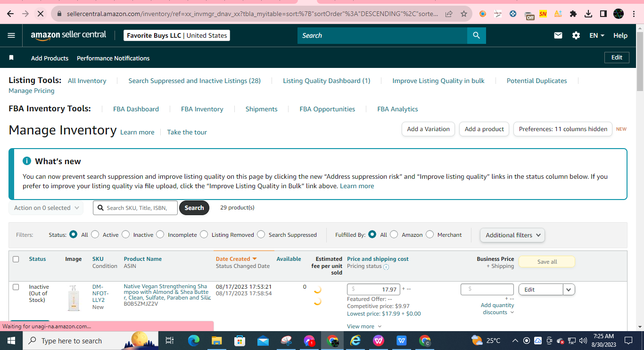Click the 'Add a product' button
The height and width of the screenshot is (350, 644).
click(x=484, y=129)
